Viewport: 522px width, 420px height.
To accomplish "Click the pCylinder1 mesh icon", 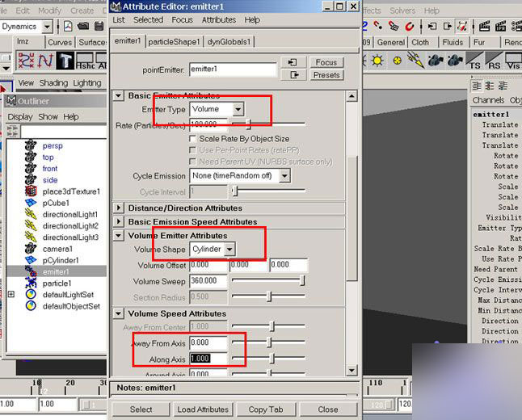I will [x=31, y=260].
